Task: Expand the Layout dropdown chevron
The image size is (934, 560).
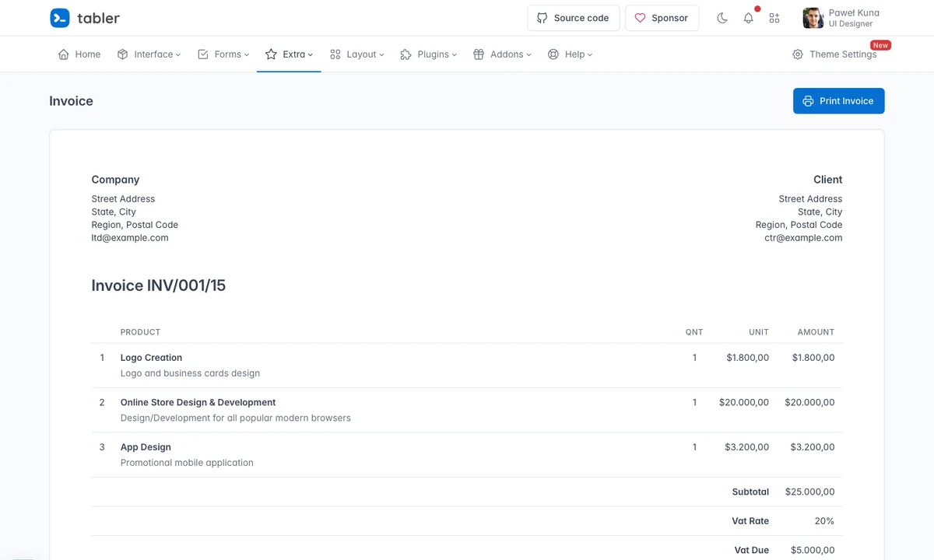Action: (382, 54)
